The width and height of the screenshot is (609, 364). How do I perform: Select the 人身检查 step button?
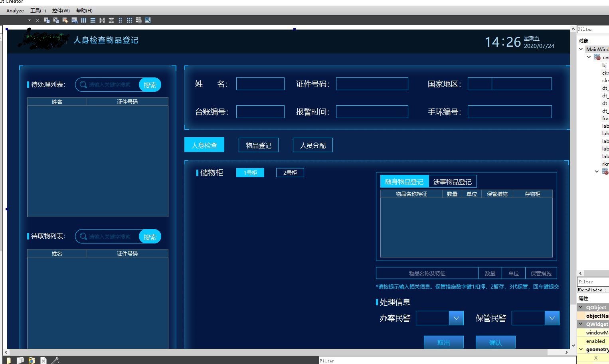point(204,145)
